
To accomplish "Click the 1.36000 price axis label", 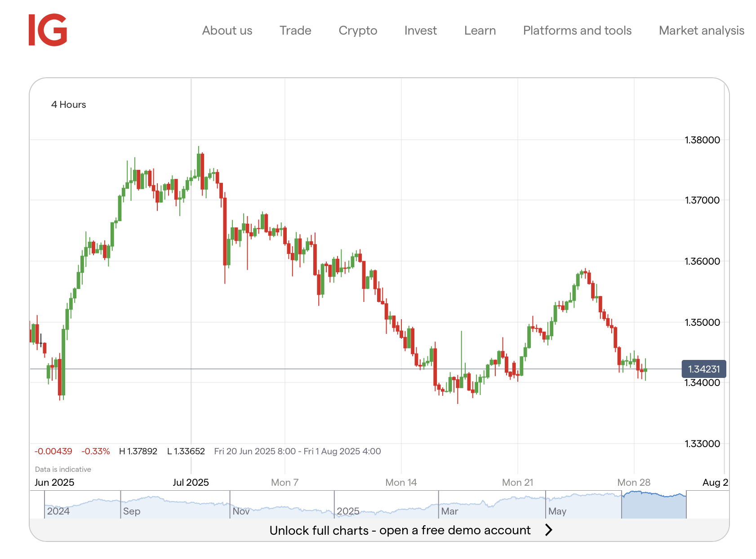I will click(x=702, y=262).
